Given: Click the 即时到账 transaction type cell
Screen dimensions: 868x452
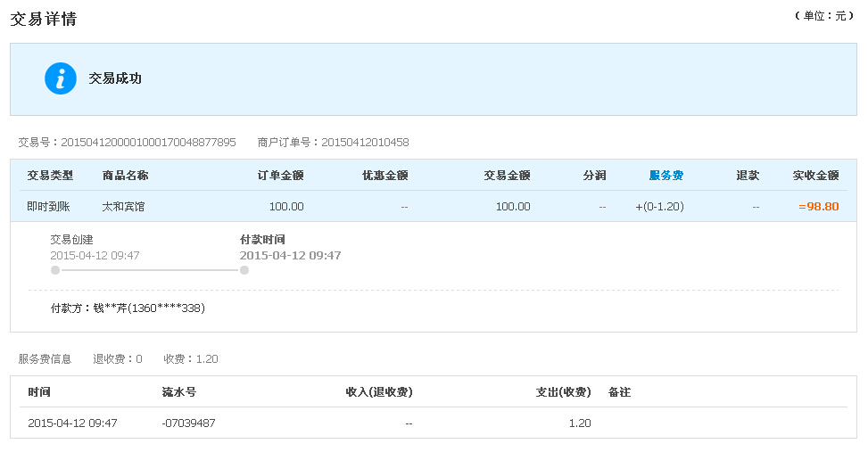Looking at the screenshot, I should [48, 206].
